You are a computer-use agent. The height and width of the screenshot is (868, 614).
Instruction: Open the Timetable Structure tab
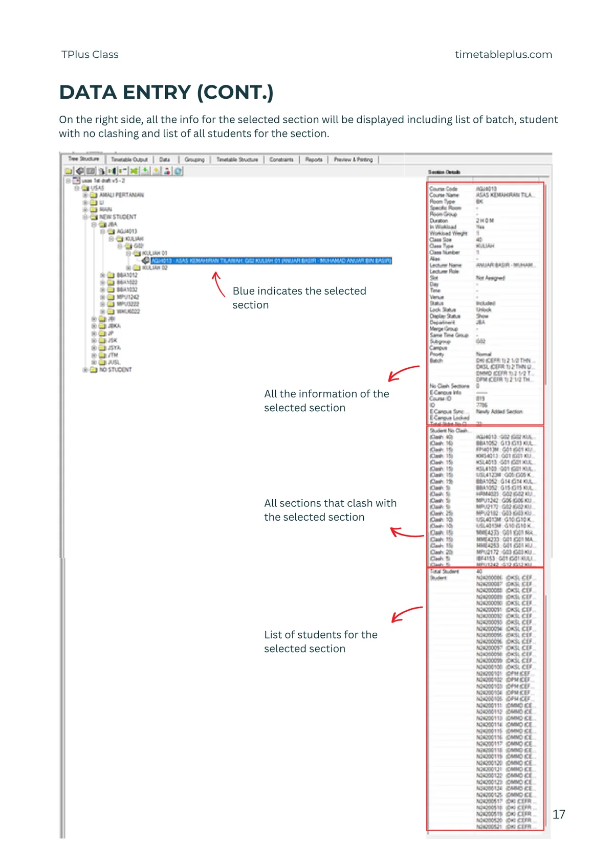(x=237, y=160)
